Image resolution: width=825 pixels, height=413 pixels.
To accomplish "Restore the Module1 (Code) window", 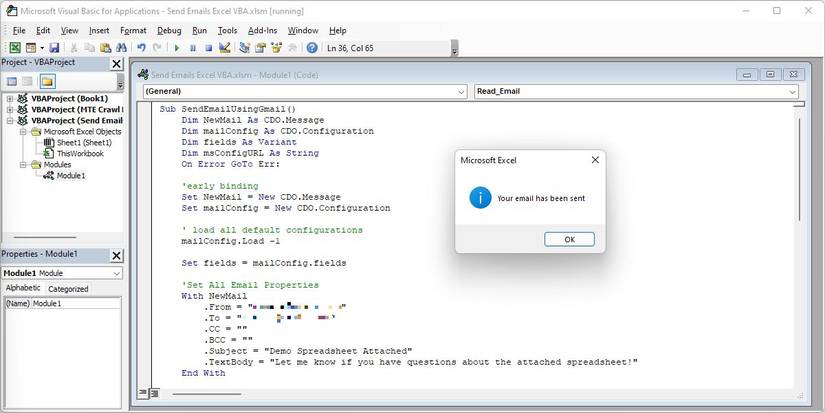I will coord(770,75).
